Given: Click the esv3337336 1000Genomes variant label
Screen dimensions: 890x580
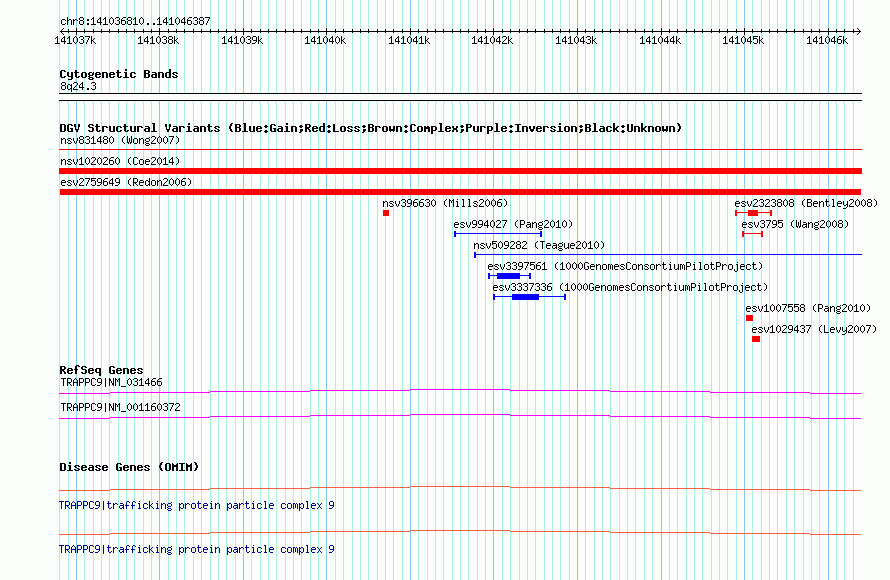Looking at the screenshot, I should pos(630,287).
